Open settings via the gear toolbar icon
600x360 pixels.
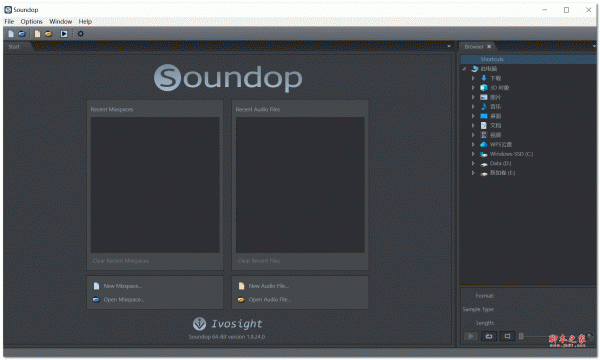[80, 34]
